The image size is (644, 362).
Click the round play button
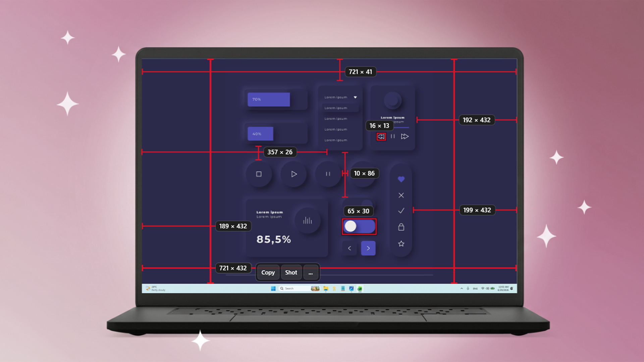pyautogui.click(x=294, y=174)
